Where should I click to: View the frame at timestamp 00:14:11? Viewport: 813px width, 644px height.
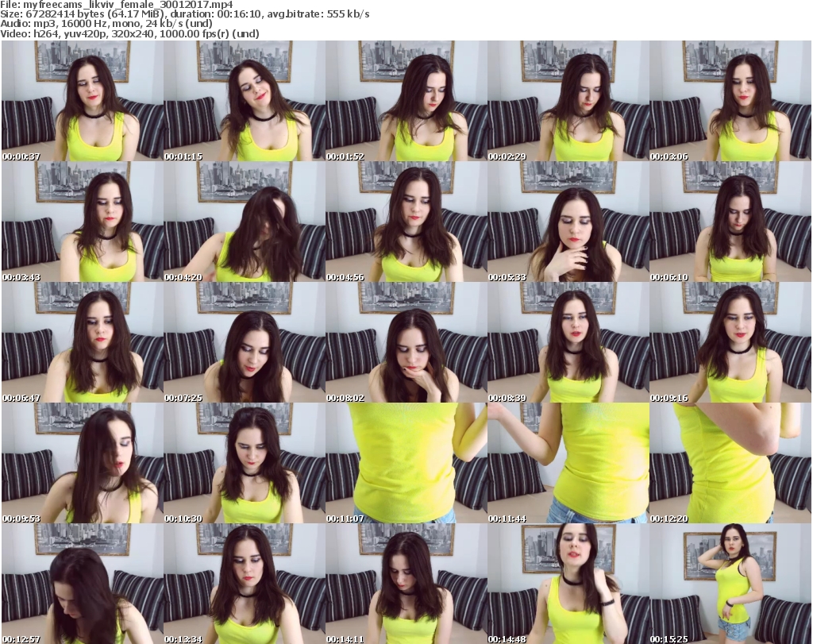[x=406, y=584]
